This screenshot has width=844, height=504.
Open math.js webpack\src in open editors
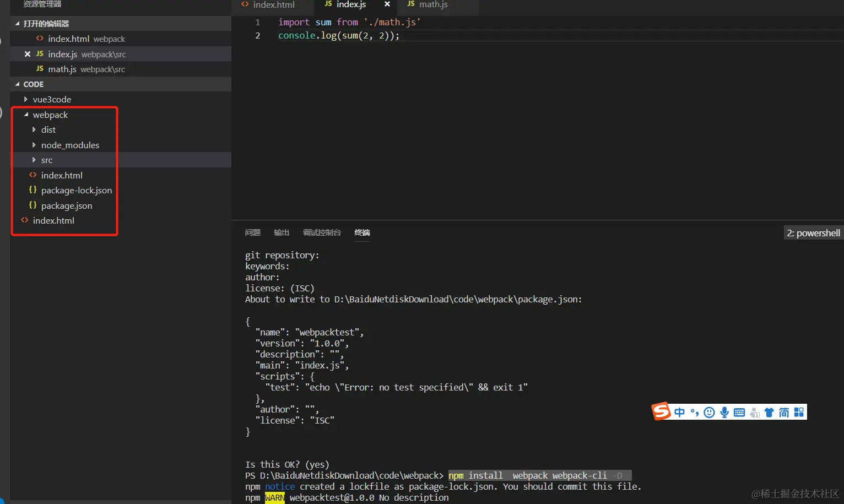pyautogui.click(x=121, y=69)
